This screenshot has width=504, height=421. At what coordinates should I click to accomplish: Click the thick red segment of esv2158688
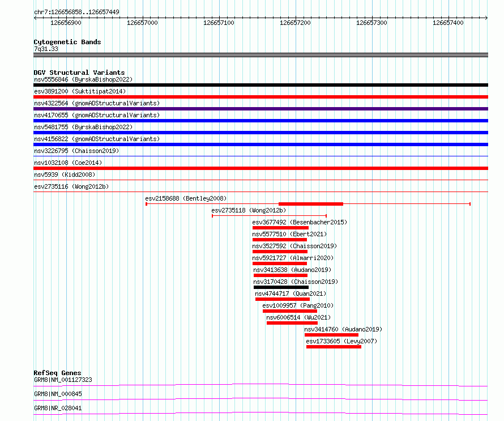(x=311, y=204)
